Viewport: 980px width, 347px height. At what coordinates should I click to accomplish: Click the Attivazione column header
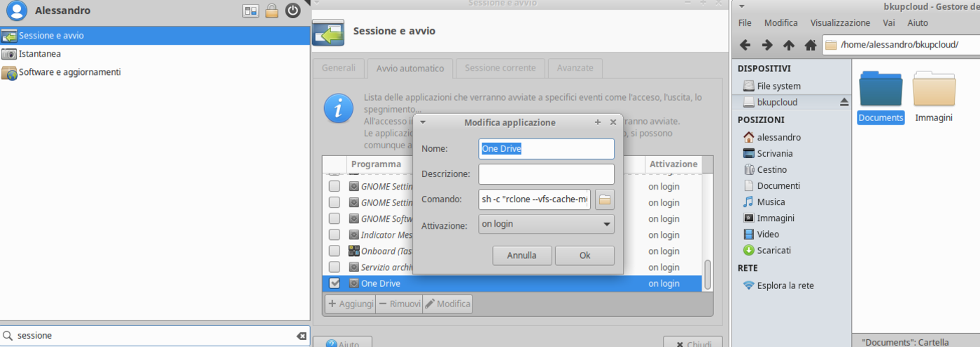(x=673, y=164)
